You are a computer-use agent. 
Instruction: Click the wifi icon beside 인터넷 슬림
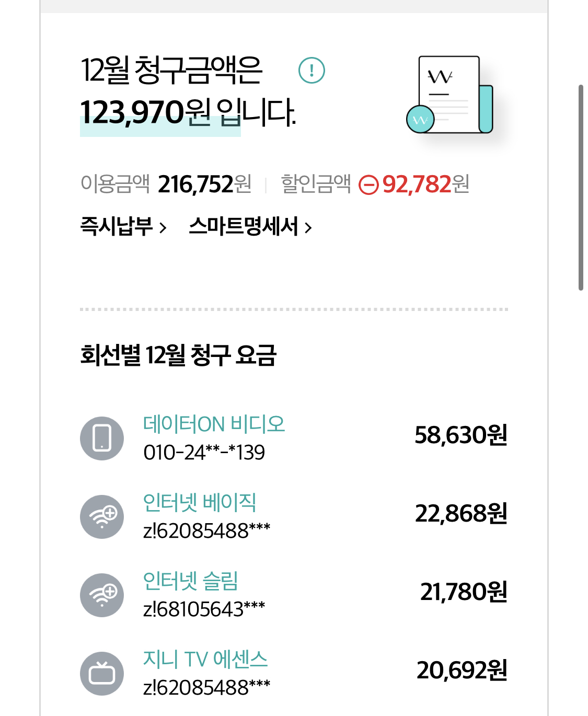(x=102, y=595)
